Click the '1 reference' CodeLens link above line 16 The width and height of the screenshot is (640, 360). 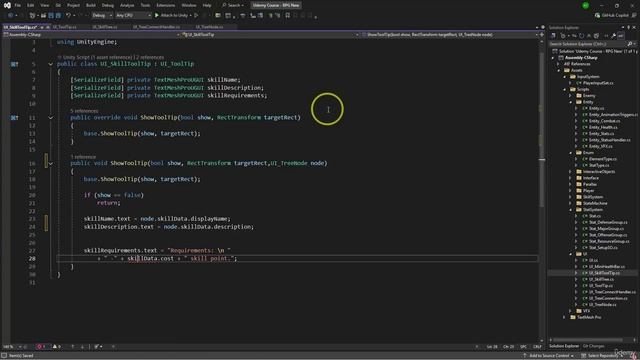click(x=83, y=157)
